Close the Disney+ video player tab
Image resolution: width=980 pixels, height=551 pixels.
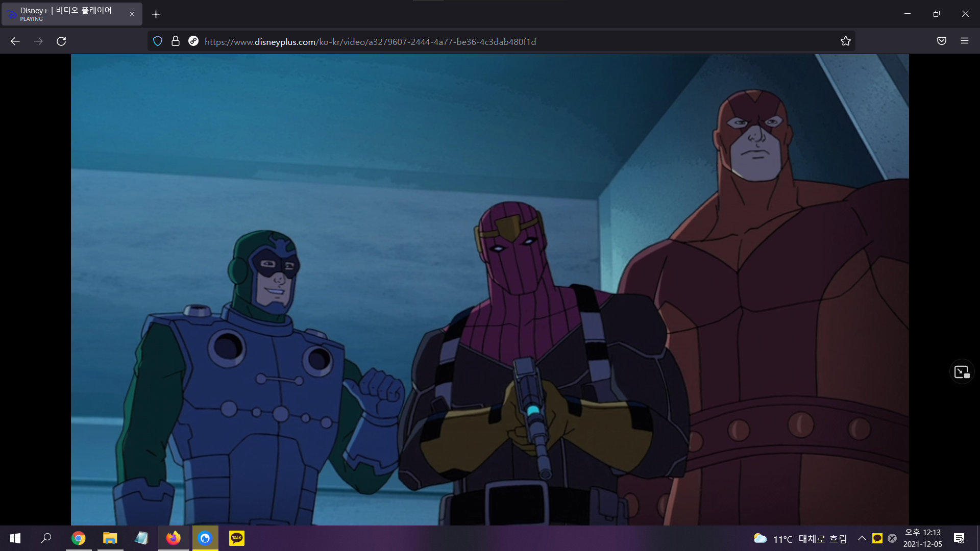(x=132, y=14)
